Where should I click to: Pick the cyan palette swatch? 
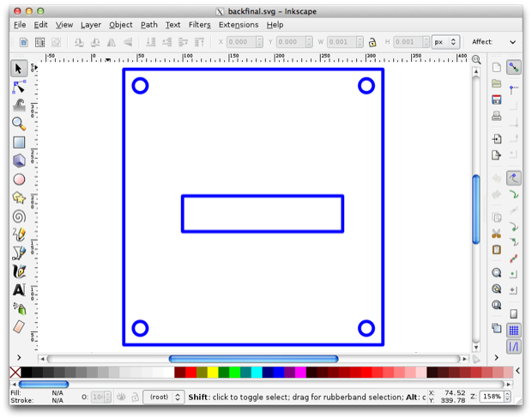[257, 372]
